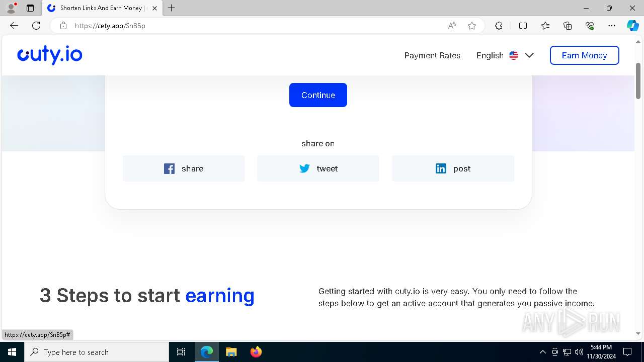Click scrollbar down arrow
The height and width of the screenshot is (362, 644).
pyautogui.click(x=638, y=333)
